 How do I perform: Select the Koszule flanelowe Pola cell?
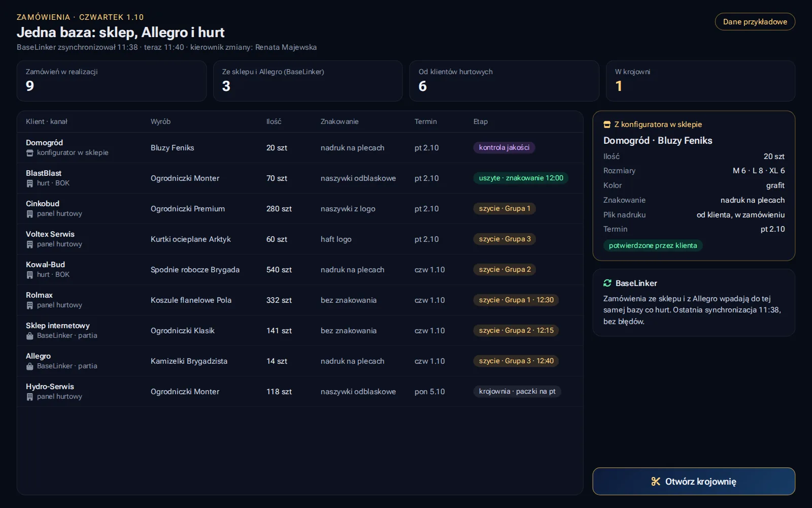pyautogui.click(x=191, y=300)
